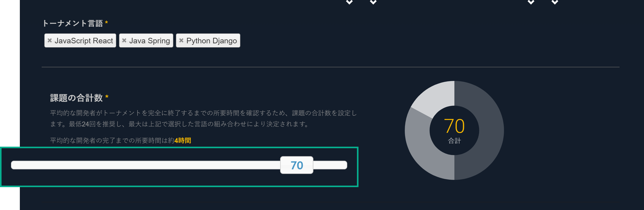
Task: Click the 課題の合計数 heading
Action: point(77,98)
